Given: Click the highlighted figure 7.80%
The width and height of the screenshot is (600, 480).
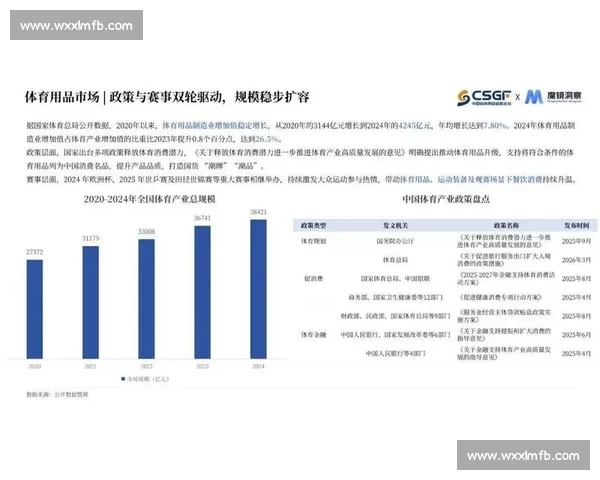Looking at the screenshot, I should click(x=495, y=126).
